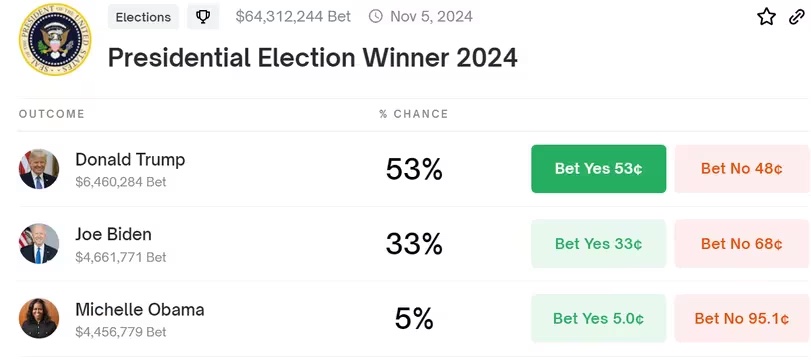811x360 pixels.
Task: Click Joe Biden's avatar photo
Action: pos(39,244)
